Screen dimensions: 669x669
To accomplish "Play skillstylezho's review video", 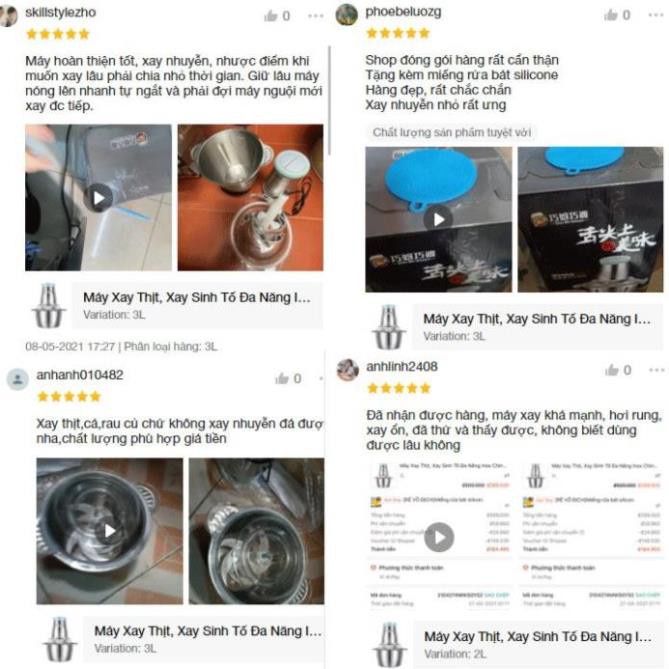I will pyautogui.click(x=99, y=198).
